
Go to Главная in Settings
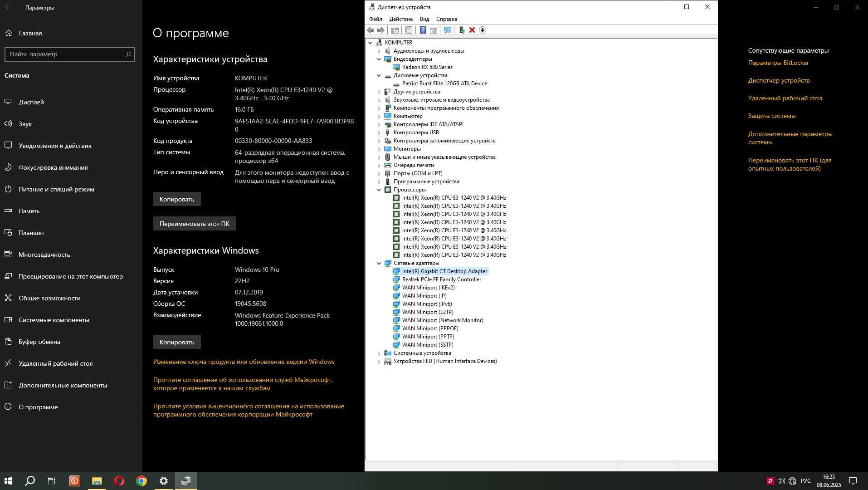click(x=71, y=33)
